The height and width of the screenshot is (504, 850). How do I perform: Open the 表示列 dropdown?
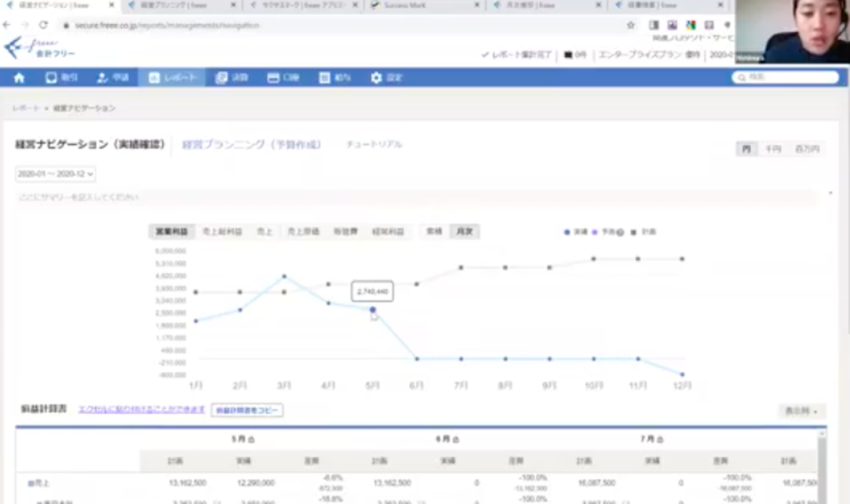802,411
